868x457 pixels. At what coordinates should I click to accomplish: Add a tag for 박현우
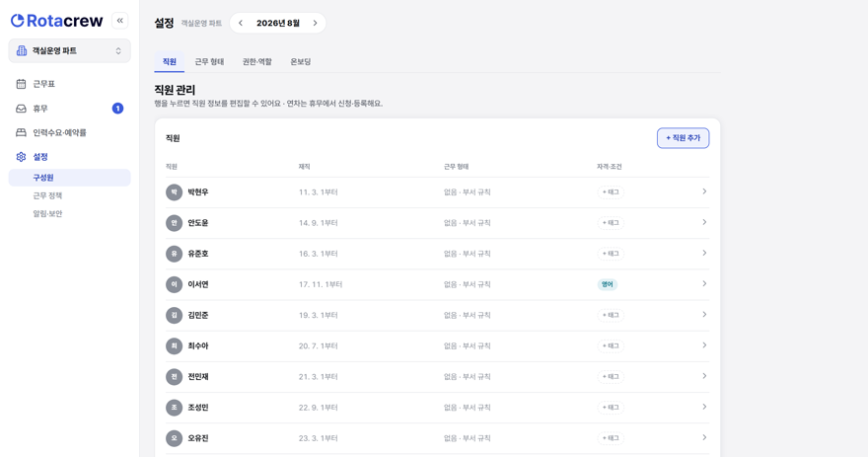click(x=611, y=192)
